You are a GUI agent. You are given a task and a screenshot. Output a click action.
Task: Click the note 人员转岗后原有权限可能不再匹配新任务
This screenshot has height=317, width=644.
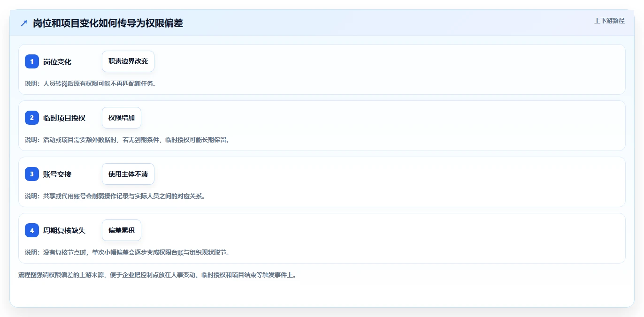click(91, 83)
